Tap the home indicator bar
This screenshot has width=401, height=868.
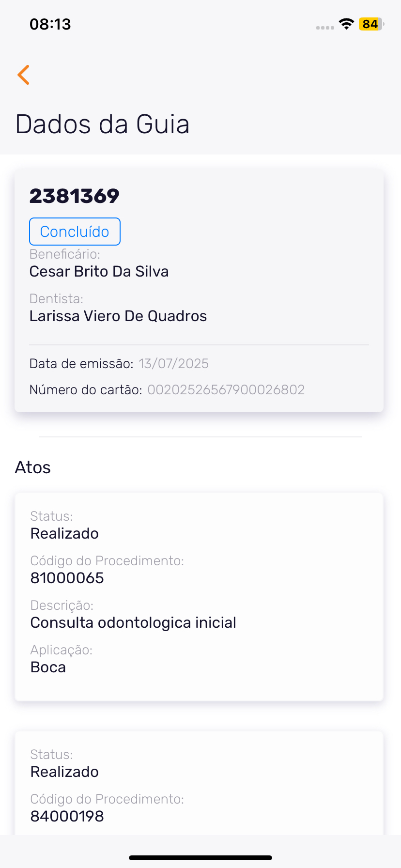coord(200,858)
